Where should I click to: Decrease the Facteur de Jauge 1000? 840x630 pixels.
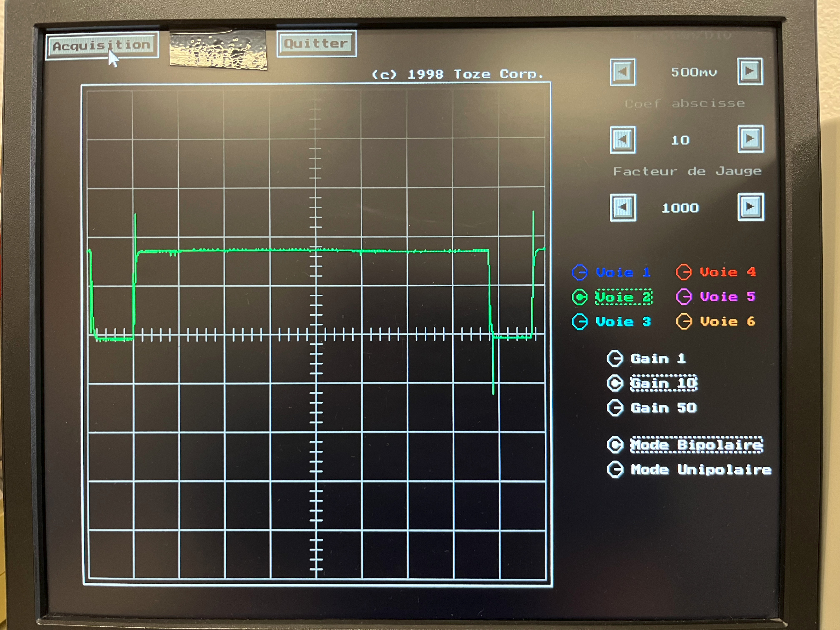[623, 208]
